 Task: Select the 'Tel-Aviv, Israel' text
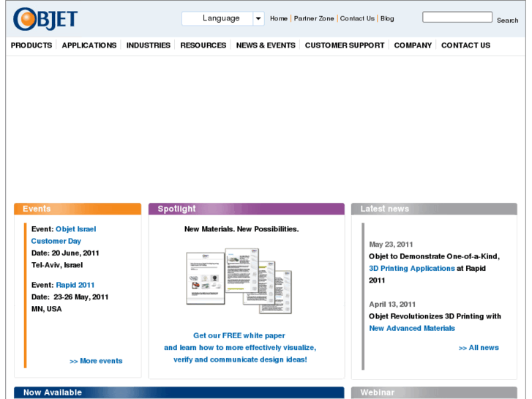[x=57, y=265]
